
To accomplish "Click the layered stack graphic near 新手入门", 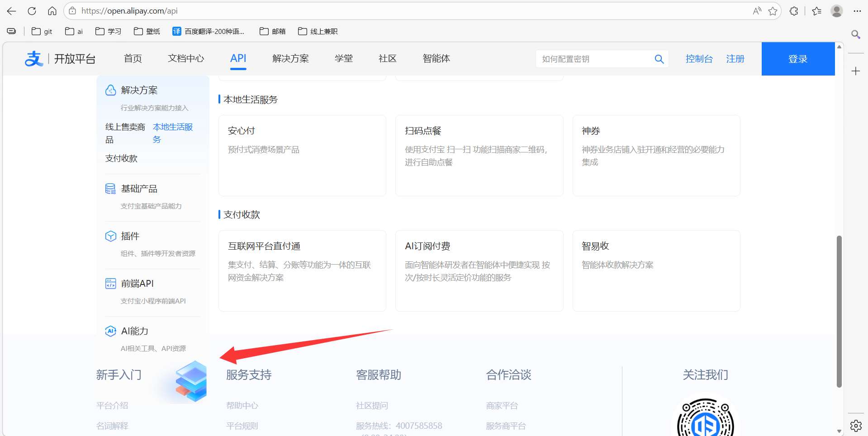I will click(191, 381).
